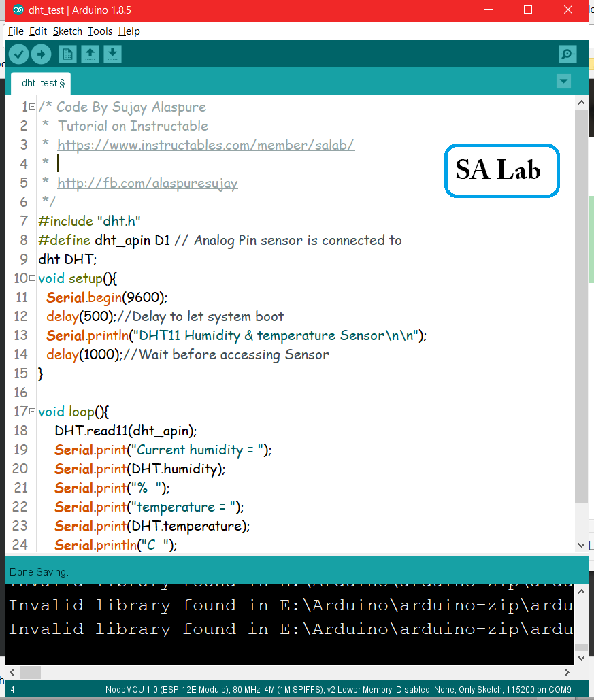This screenshot has height=700, width=594.
Task: Open the Sketch menu
Action: [67, 31]
